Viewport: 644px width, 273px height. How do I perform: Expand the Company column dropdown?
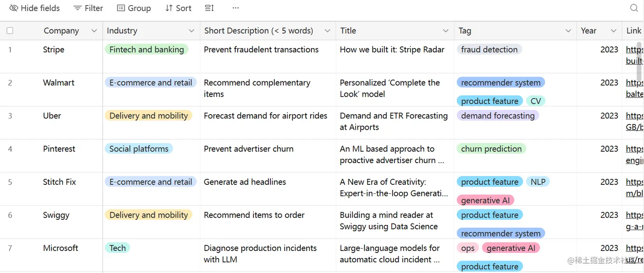tap(94, 31)
